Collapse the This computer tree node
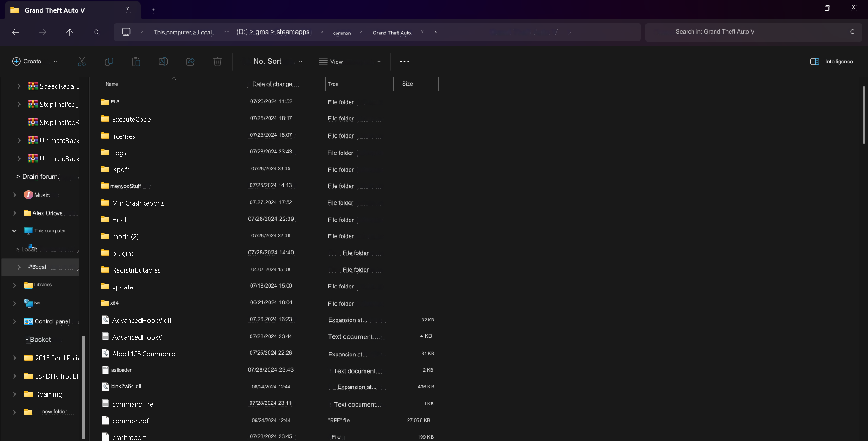The image size is (868, 441). pos(14,231)
